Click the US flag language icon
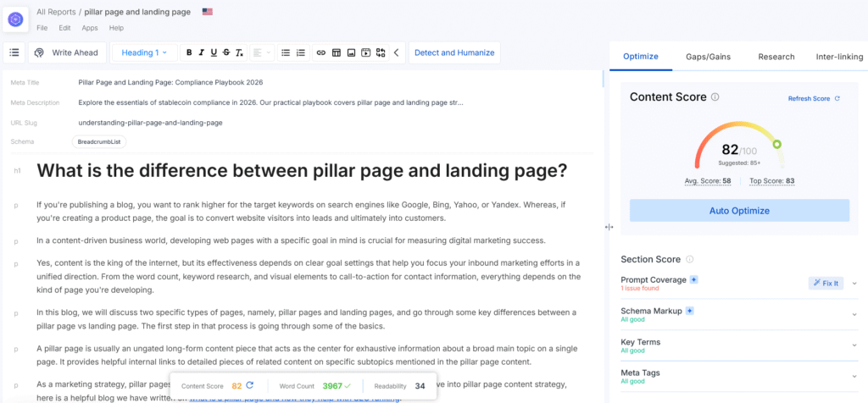The image size is (868, 403). (x=208, y=12)
